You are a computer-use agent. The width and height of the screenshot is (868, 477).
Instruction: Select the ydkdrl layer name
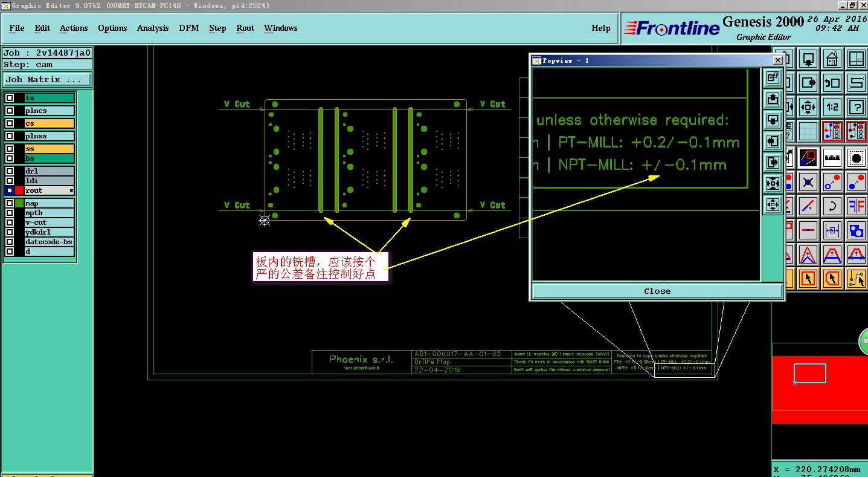pos(50,232)
